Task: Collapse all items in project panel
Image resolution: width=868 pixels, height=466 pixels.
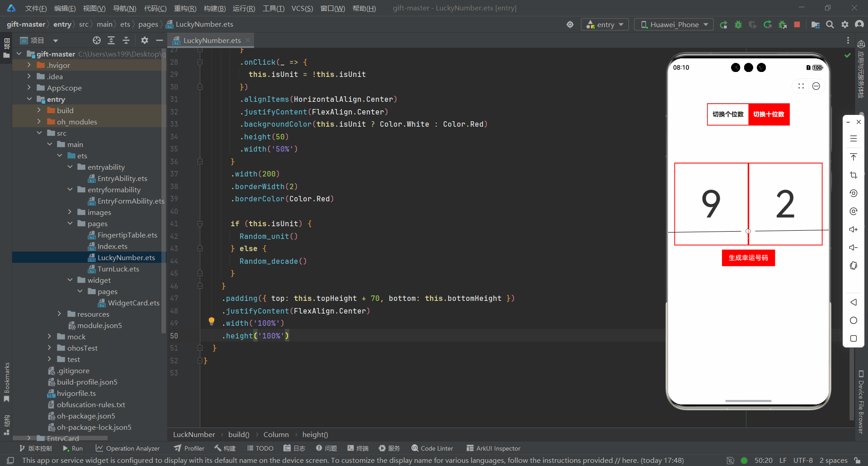Action: 126,40
